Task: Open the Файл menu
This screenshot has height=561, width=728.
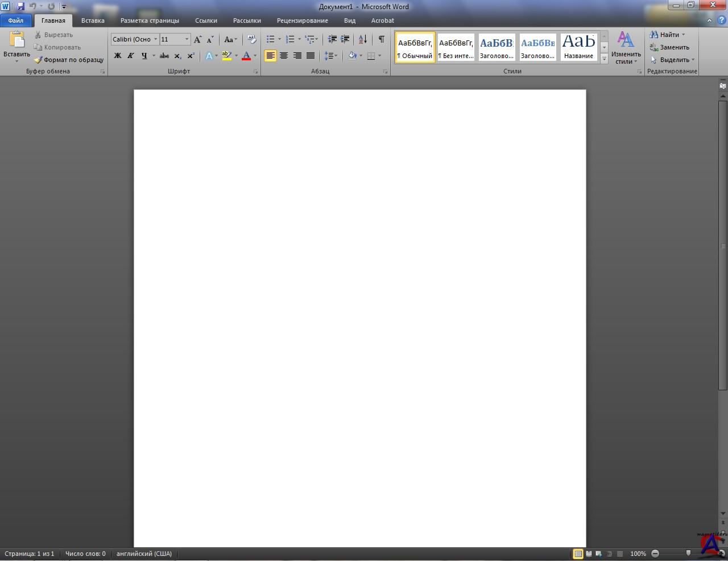Action: [x=16, y=20]
